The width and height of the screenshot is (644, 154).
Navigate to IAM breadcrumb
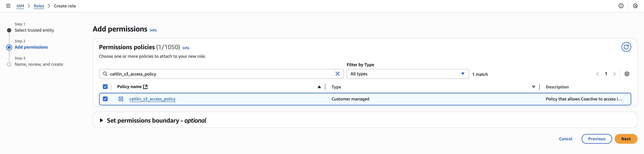tap(20, 6)
